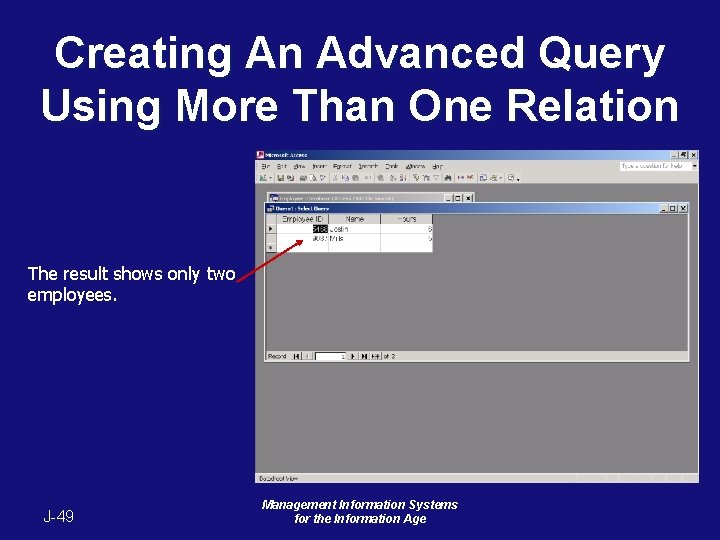Click the Undo icon
Screen dimensions: 720x540
click(368, 178)
